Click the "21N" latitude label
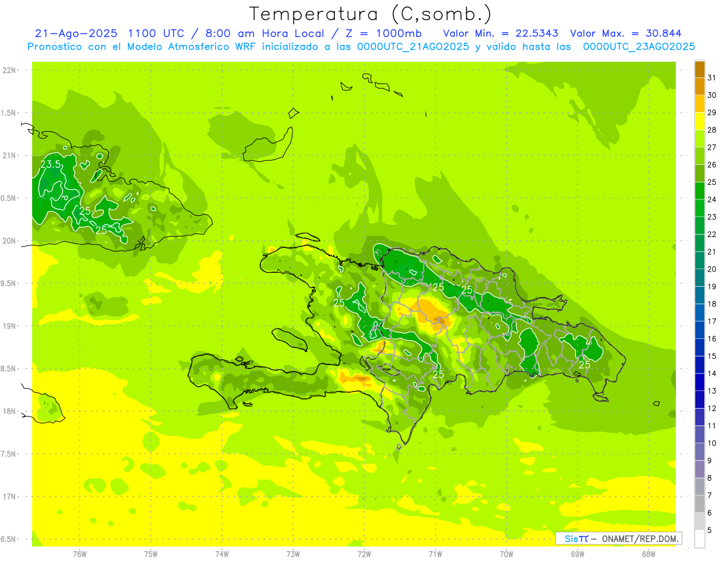The height and width of the screenshot is (562, 728). [10, 156]
